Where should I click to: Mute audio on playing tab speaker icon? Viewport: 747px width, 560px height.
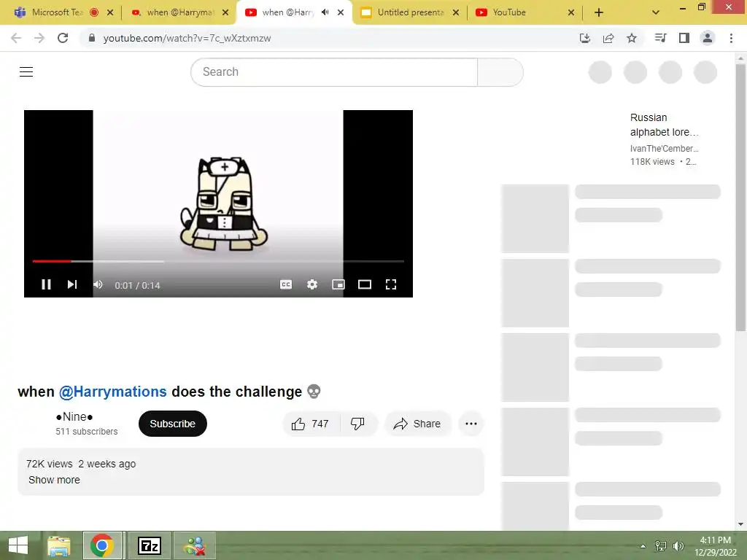point(325,12)
